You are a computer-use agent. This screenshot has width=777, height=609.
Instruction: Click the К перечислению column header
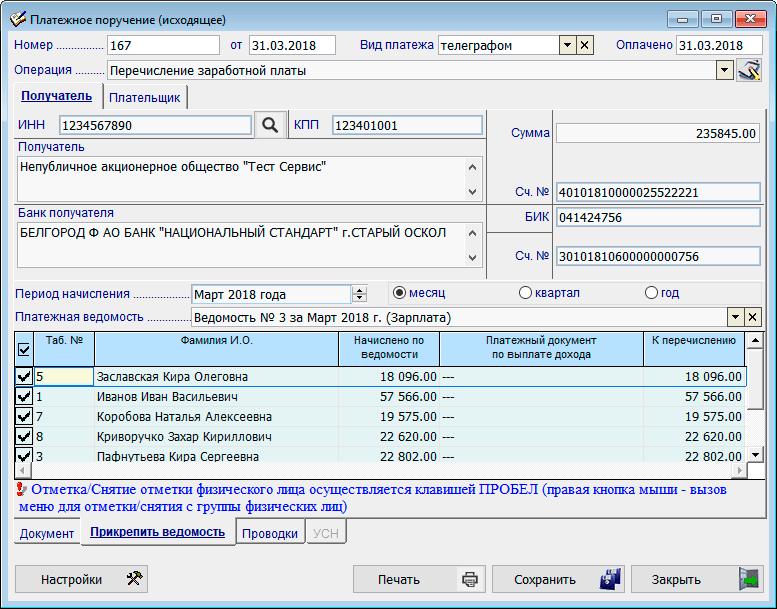pos(694,349)
